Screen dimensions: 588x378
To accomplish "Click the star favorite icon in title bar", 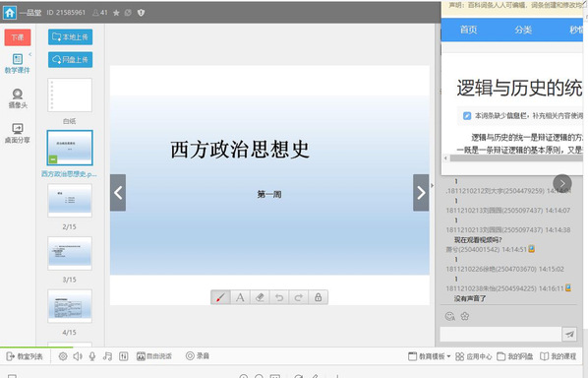I will pyautogui.click(x=116, y=13).
